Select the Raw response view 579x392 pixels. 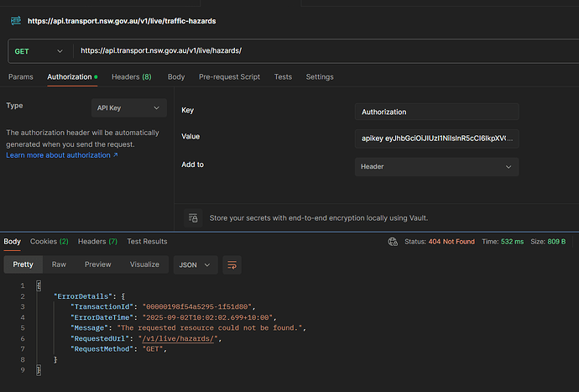[x=59, y=264]
